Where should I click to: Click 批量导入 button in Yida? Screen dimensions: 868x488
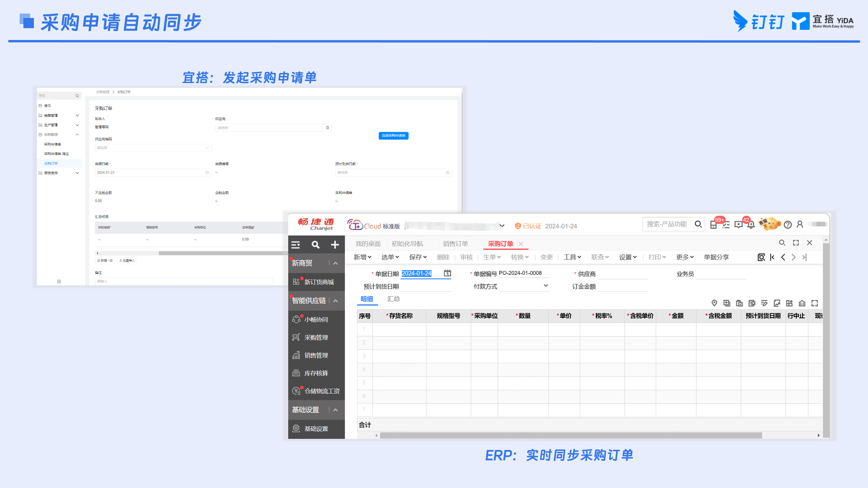tap(127, 261)
